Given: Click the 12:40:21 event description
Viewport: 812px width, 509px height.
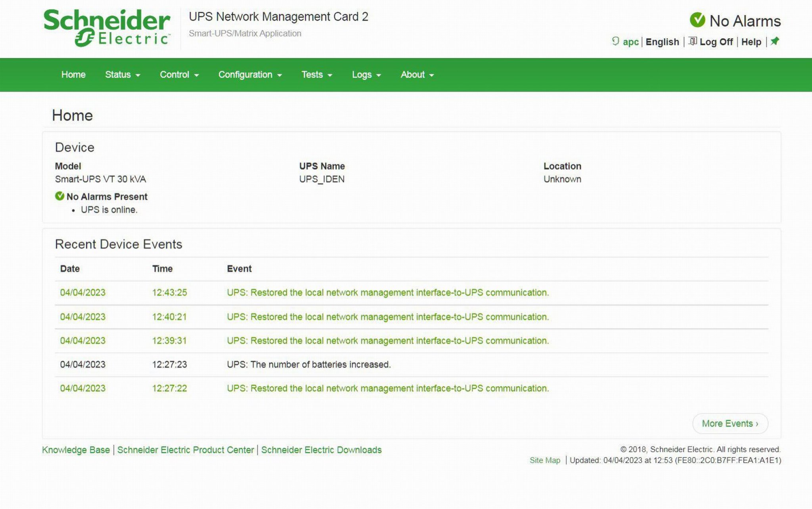Looking at the screenshot, I should [x=388, y=317].
